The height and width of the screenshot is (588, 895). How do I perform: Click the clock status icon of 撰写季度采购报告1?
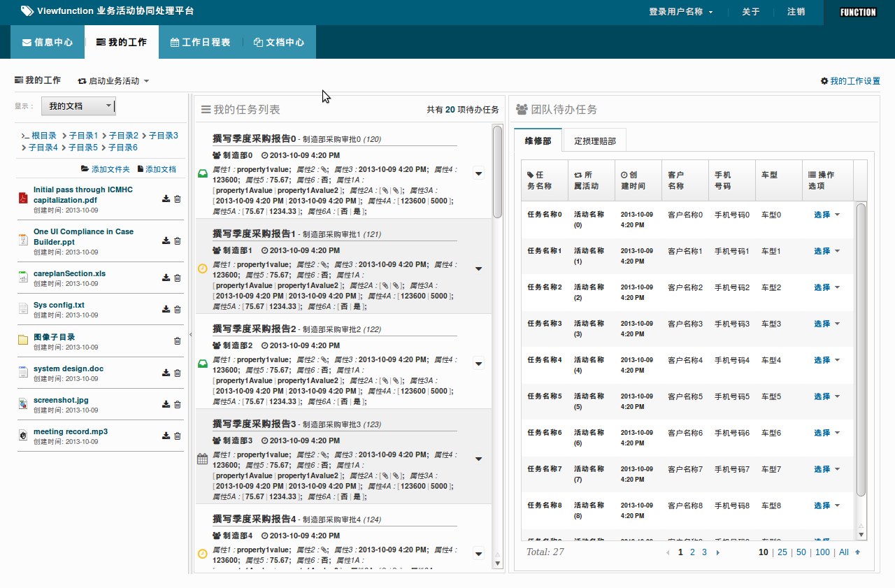202,268
